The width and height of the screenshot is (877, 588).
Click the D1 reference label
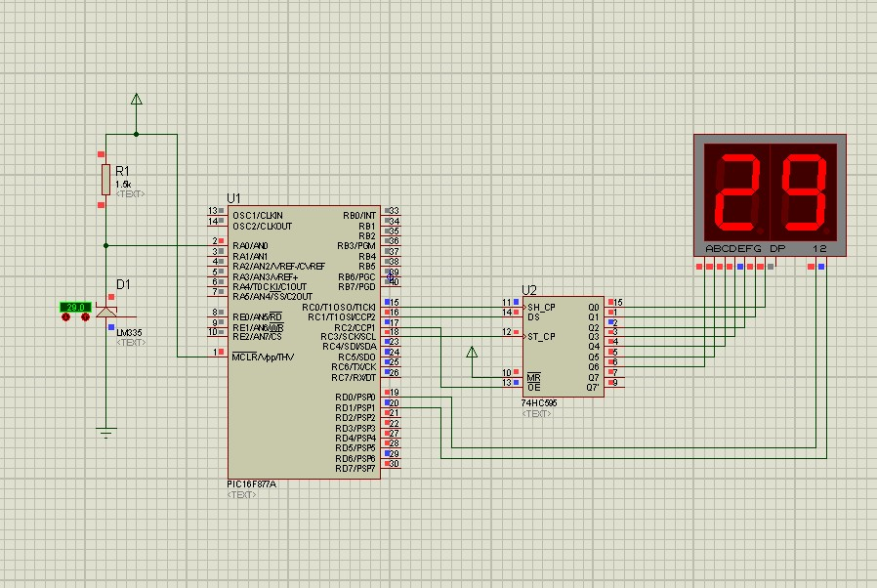(x=123, y=284)
